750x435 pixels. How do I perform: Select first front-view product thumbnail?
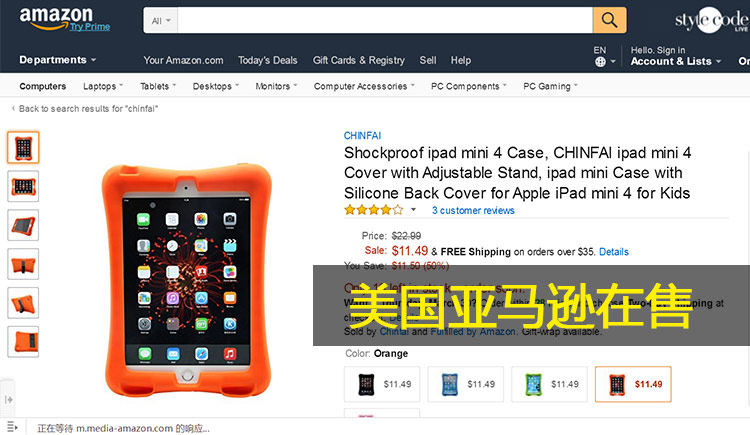coord(23,147)
